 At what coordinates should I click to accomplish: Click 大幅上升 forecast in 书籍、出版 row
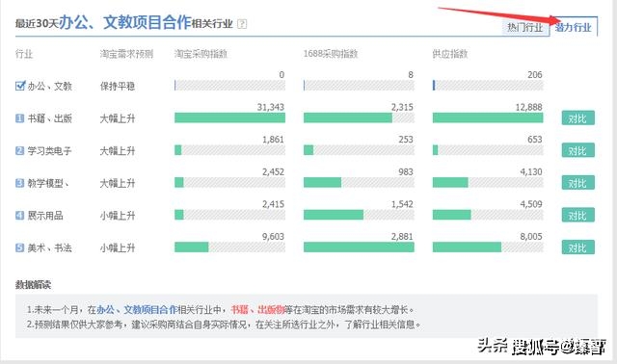[x=118, y=118]
